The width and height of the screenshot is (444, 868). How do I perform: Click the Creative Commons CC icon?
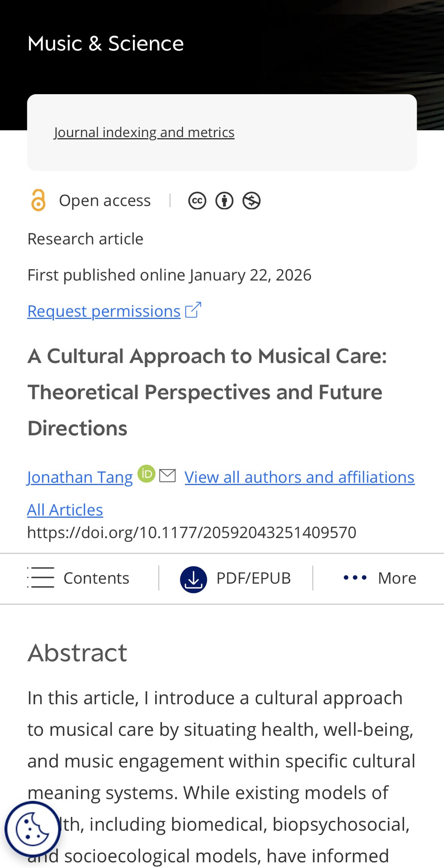197,201
